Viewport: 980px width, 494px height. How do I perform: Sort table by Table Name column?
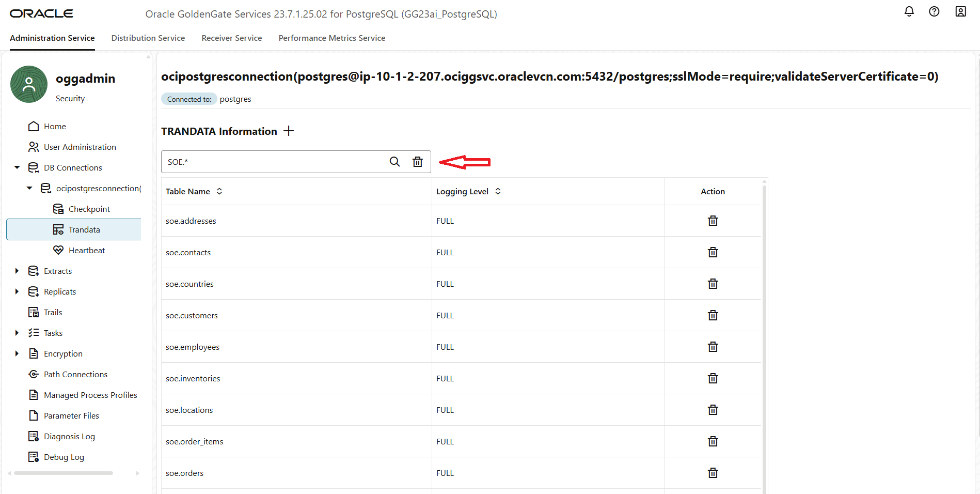219,191
